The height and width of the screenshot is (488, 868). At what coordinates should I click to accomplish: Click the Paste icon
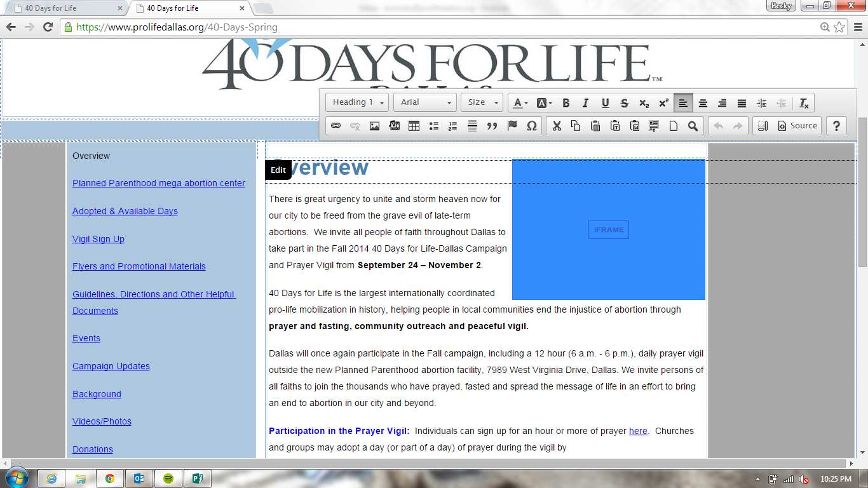point(595,126)
